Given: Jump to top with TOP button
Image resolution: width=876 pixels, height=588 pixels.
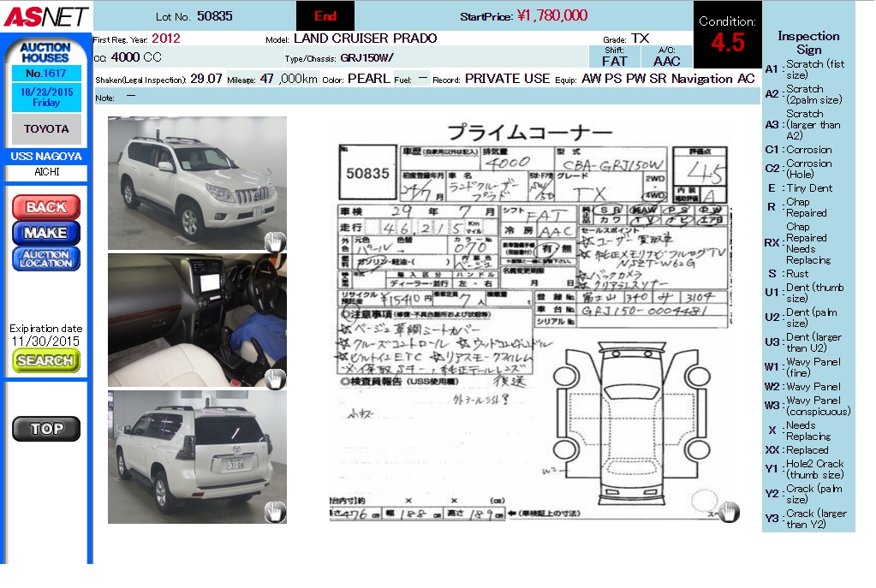Looking at the screenshot, I should pyautogui.click(x=46, y=429).
